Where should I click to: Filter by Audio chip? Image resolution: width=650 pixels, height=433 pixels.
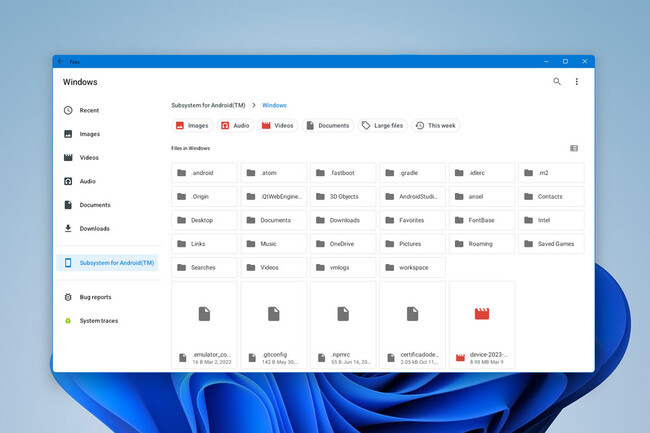click(235, 126)
